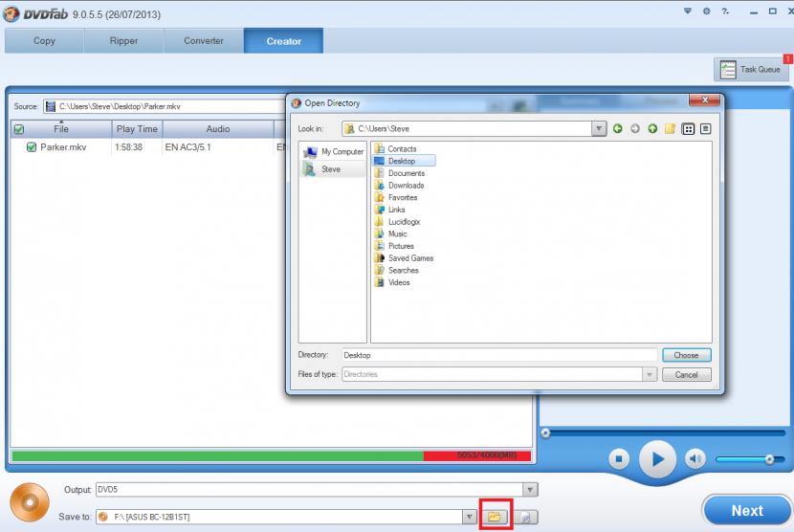
Task: Cancel the Open Directory dialog
Action: click(x=686, y=375)
